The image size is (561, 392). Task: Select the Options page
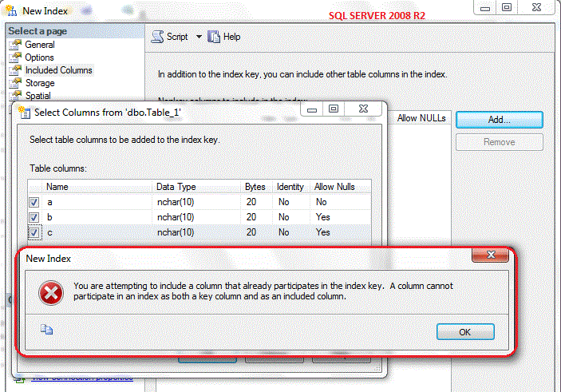click(x=39, y=57)
